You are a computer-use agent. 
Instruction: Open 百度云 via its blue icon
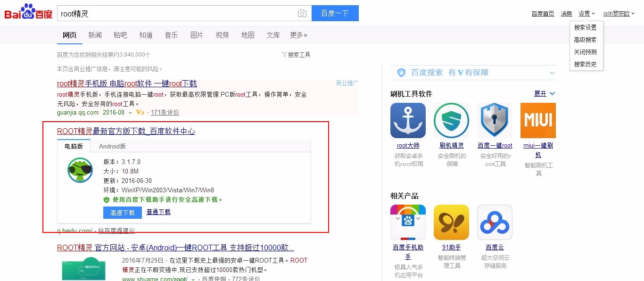[495, 222]
